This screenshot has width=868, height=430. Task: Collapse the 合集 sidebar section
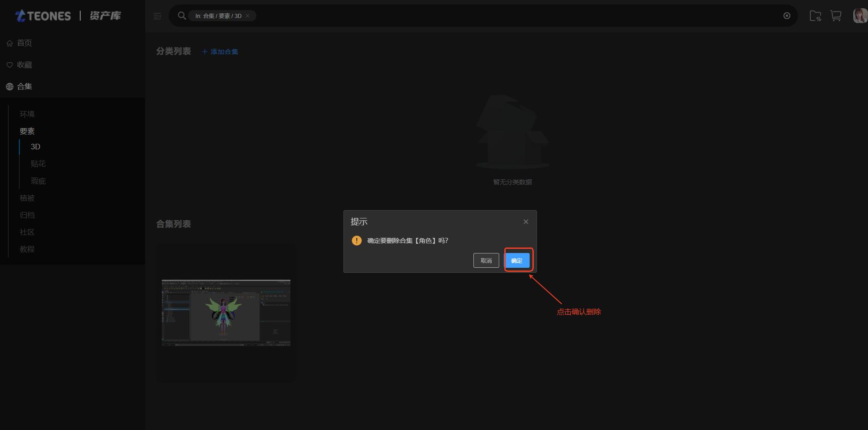point(24,87)
